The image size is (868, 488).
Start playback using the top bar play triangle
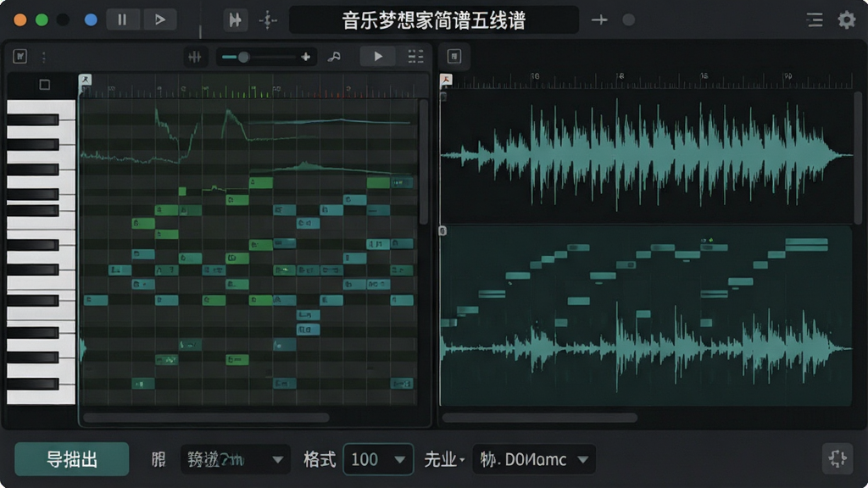160,20
